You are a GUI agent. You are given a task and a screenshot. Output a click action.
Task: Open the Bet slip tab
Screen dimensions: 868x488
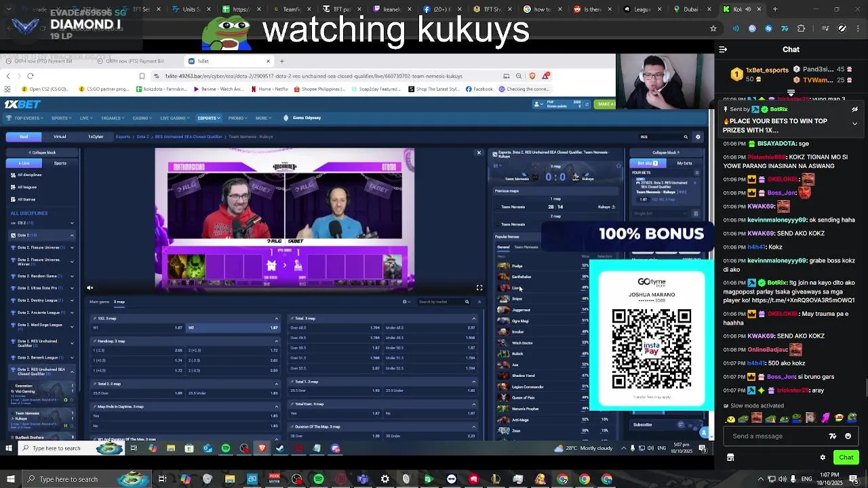coord(648,163)
